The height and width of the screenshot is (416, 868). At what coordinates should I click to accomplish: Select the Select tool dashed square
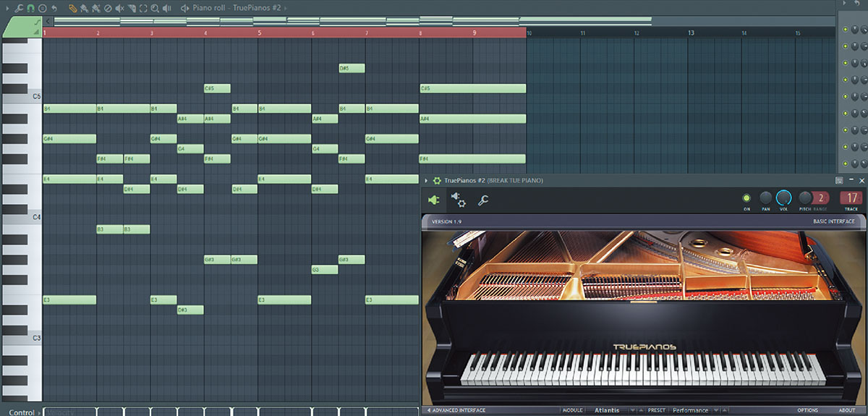coord(143,9)
